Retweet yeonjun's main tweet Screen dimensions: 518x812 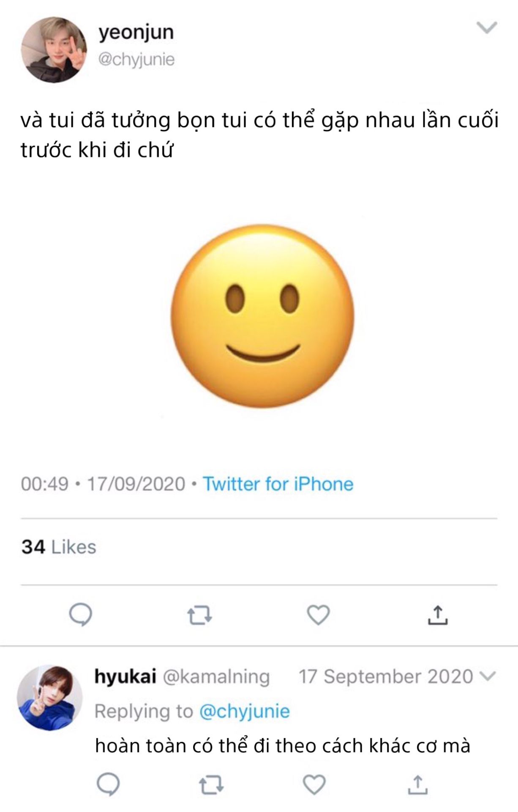click(x=199, y=615)
